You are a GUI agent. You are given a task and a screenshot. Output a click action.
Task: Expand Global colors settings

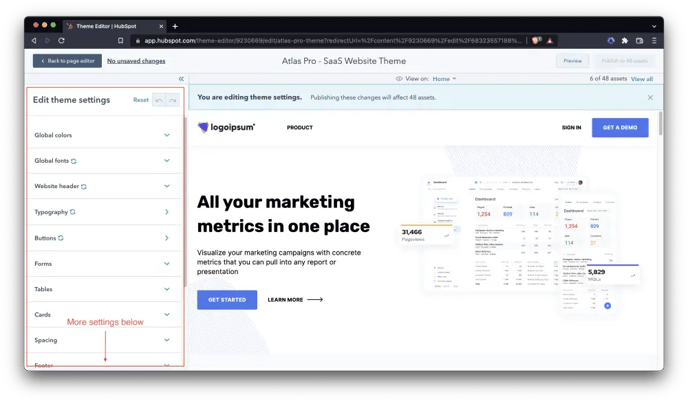click(x=104, y=135)
